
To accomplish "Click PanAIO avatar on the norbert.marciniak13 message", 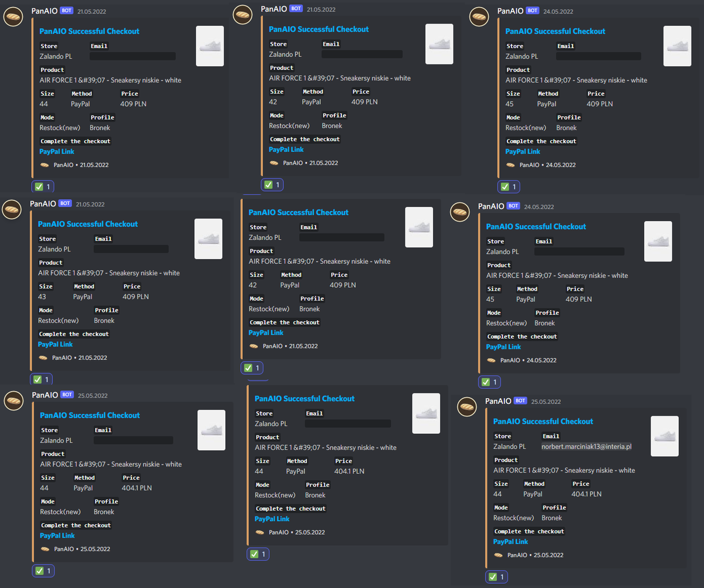I will click(x=468, y=406).
